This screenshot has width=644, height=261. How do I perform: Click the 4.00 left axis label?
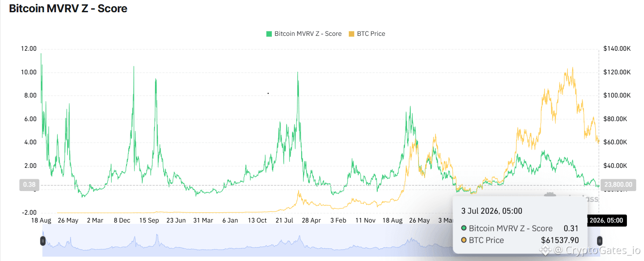coord(30,142)
